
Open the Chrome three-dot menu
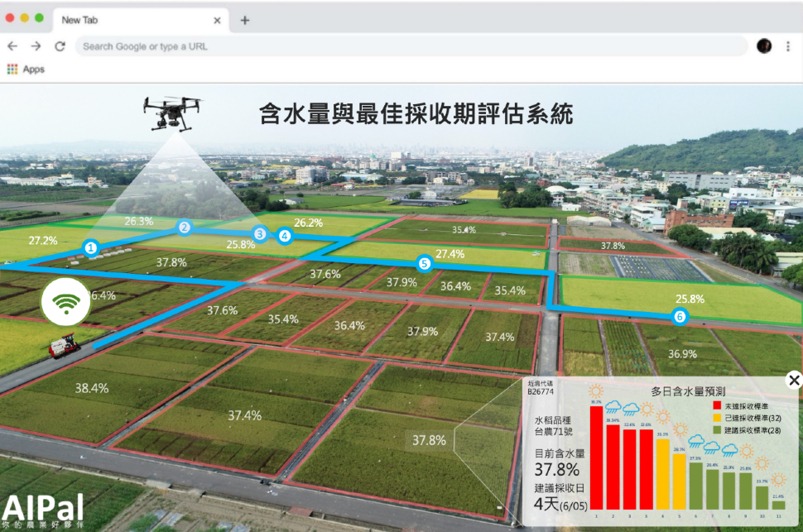coord(787,46)
